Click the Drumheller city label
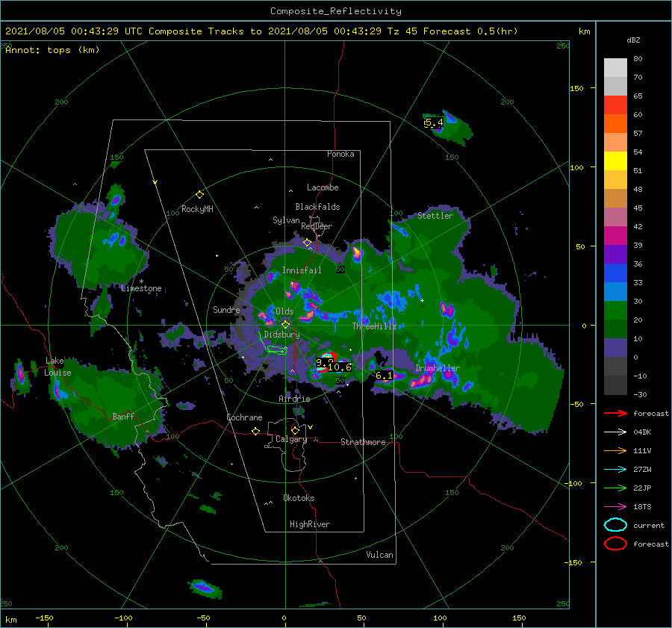This screenshot has width=672, height=628. (438, 368)
